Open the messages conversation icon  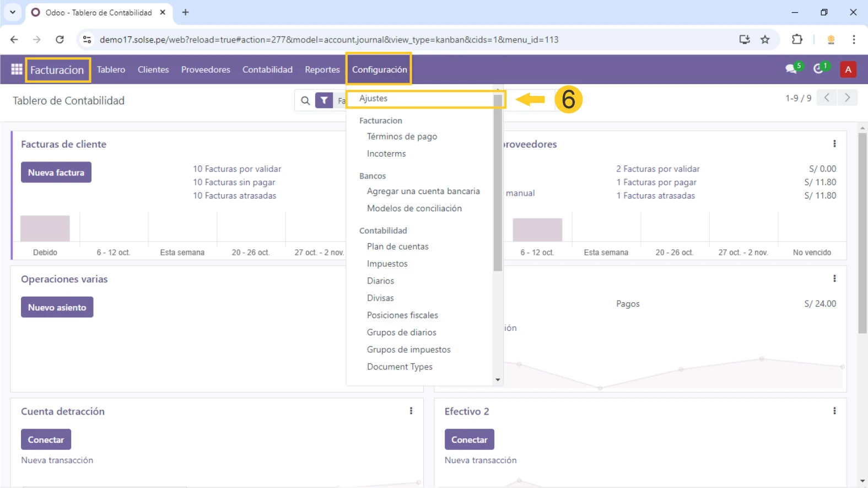point(791,69)
